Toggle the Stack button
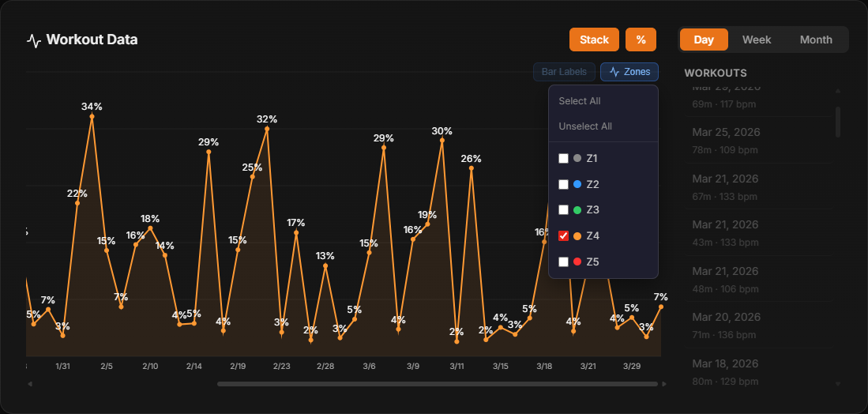The image size is (868, 414). point(594,40)
